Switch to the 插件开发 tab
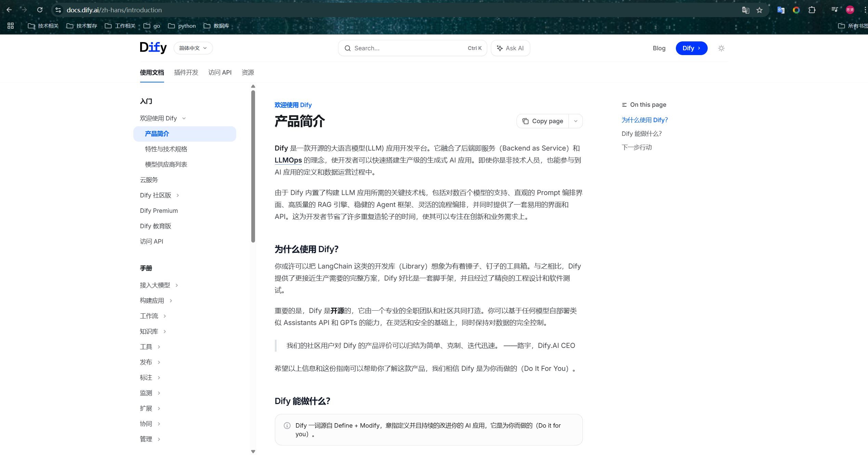 (x=186, y=73)
